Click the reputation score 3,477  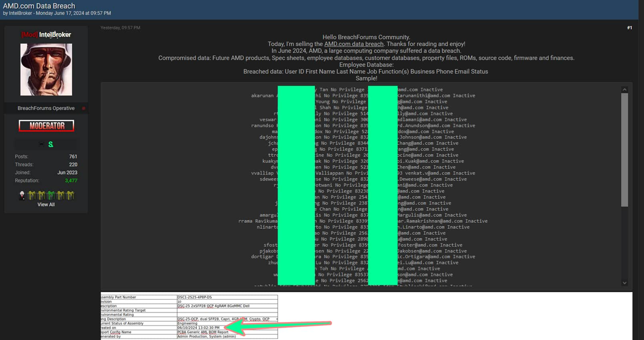pos(71,181)
